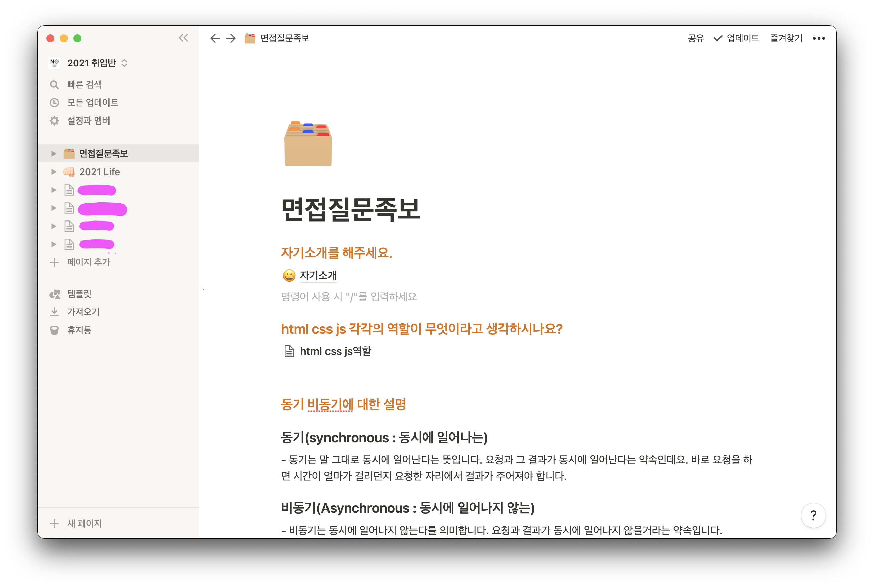The image size is (874, 588).
Task: Expand the 2021 Life page toggle
Action: (54, 172)
